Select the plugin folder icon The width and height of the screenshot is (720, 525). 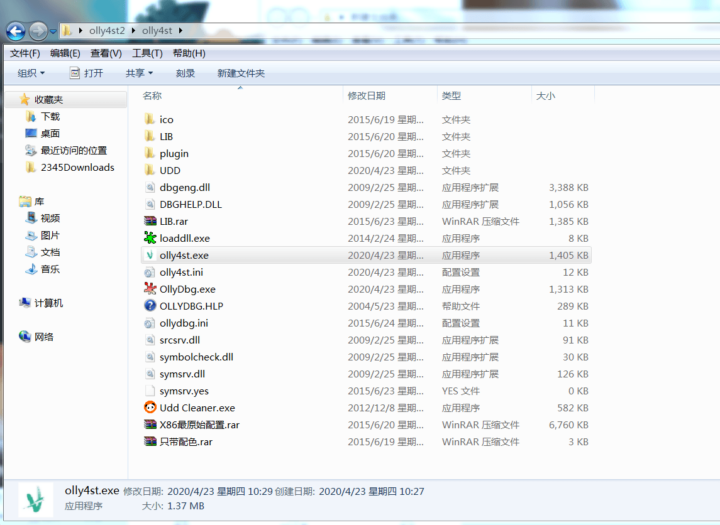pyautogui.click(x=150, y=153)
